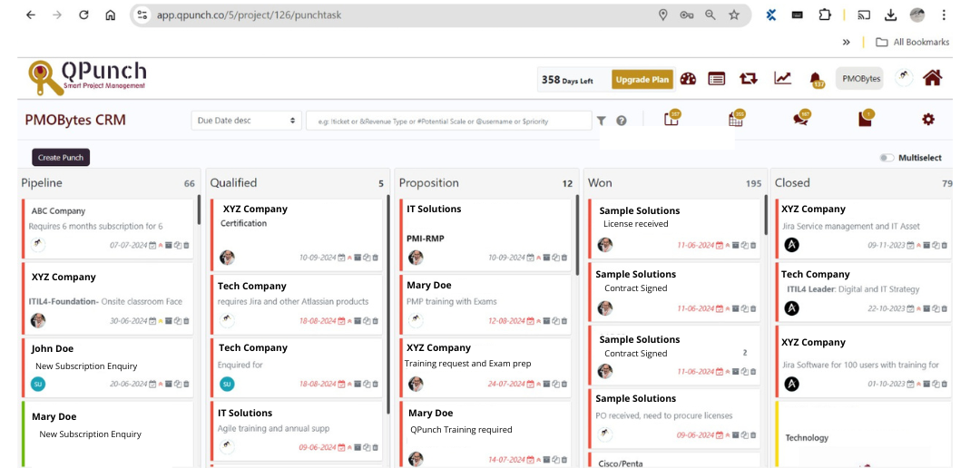The width and height of the screenshot is (980, 468).
Task: Click the PMOBytes workspace button
Action: pos(860,79)
